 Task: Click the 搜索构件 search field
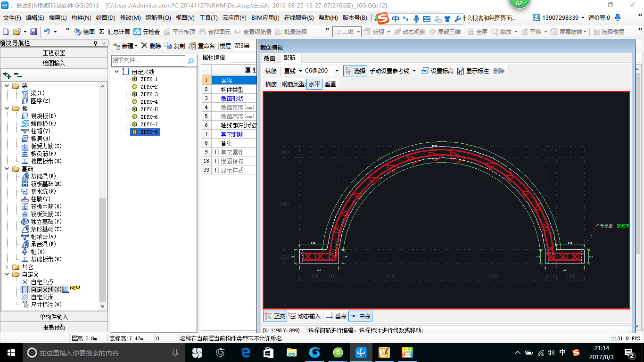pos(149,60)
